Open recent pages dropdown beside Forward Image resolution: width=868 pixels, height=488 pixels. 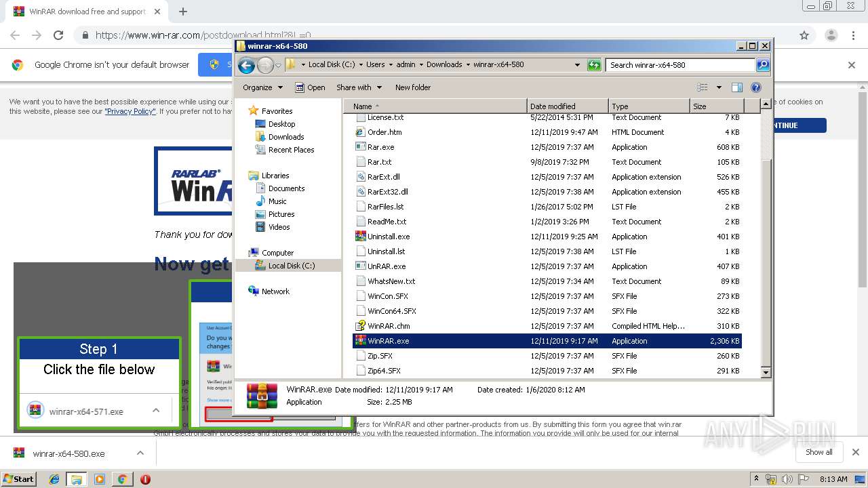click(278, 66)
